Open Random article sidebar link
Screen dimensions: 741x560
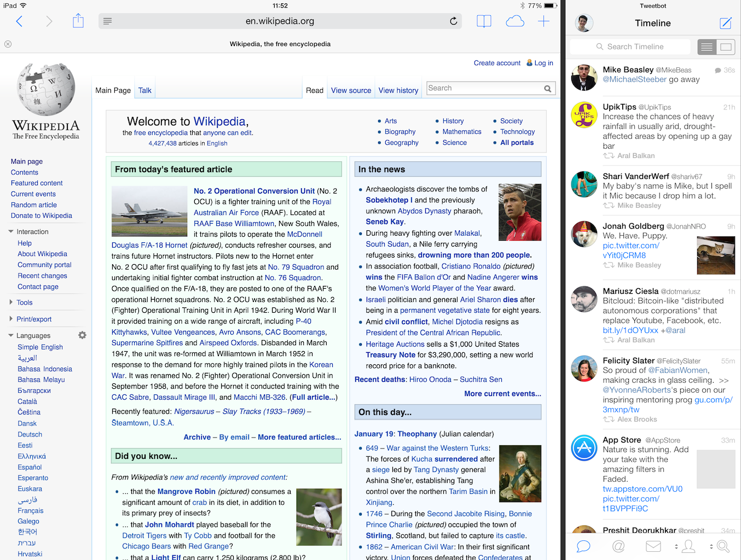click(34, 205)
